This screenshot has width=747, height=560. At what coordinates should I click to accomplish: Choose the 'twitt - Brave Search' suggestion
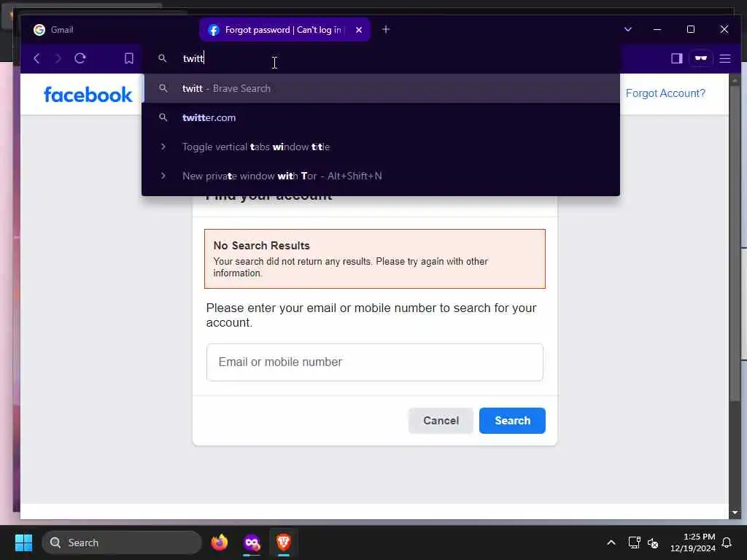click(x=381, y=88)
